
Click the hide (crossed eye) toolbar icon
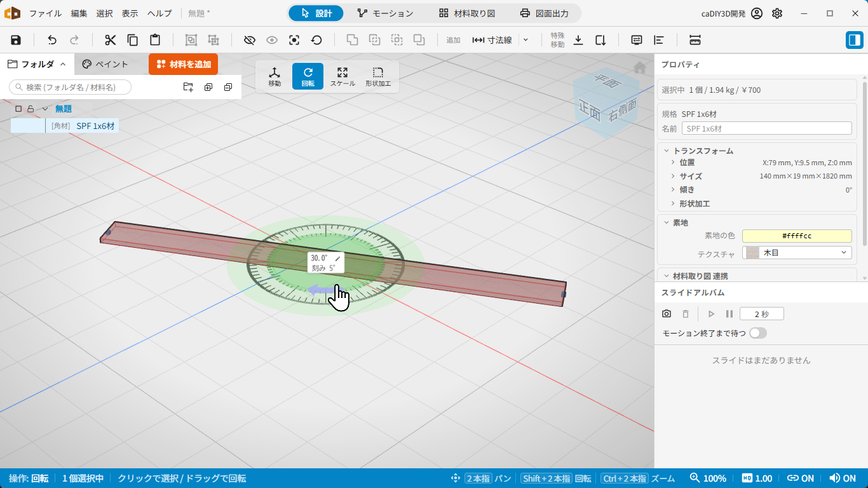250,40
